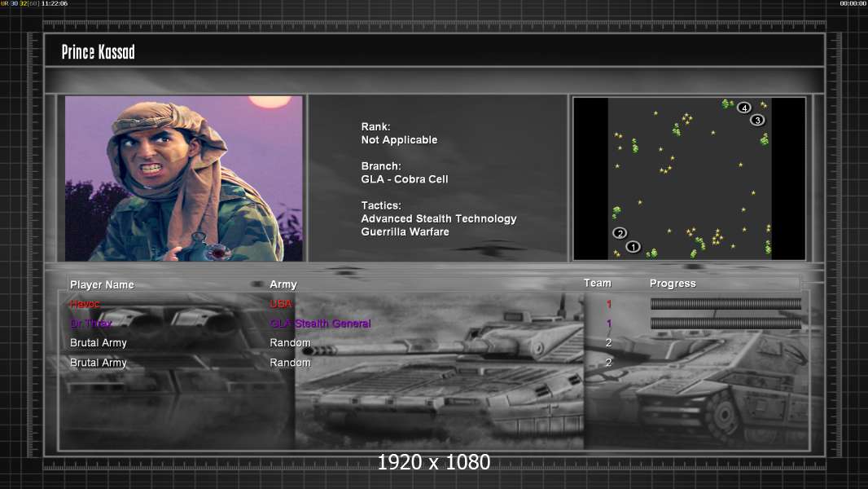Click the 00:00:00 timer readout

point(853,3)
